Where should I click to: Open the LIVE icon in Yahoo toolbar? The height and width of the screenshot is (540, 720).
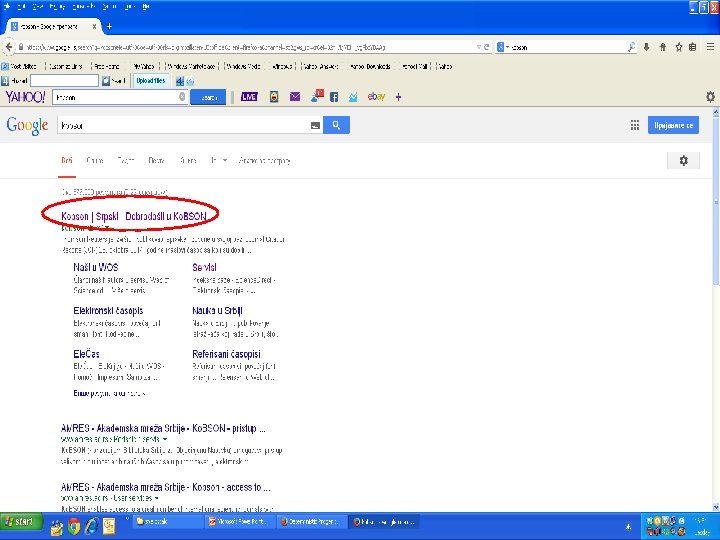[249, 97]
